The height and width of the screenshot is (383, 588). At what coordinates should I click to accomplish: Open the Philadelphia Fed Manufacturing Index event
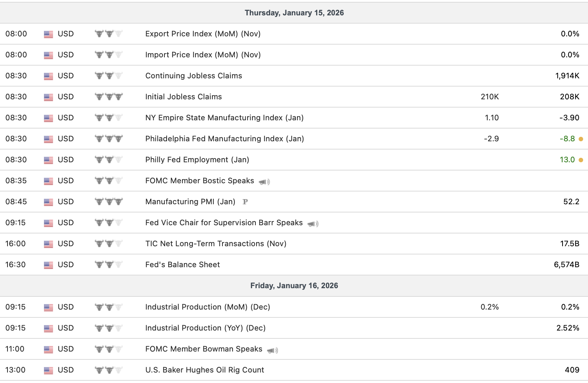[224, 139]
